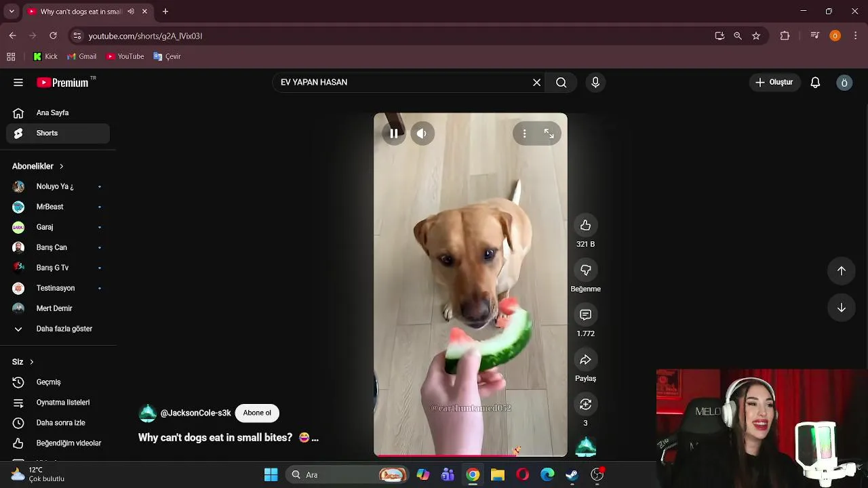Open the remix option for this Short
The height and width of the screenshot is (488, 868).
(585, 405)
